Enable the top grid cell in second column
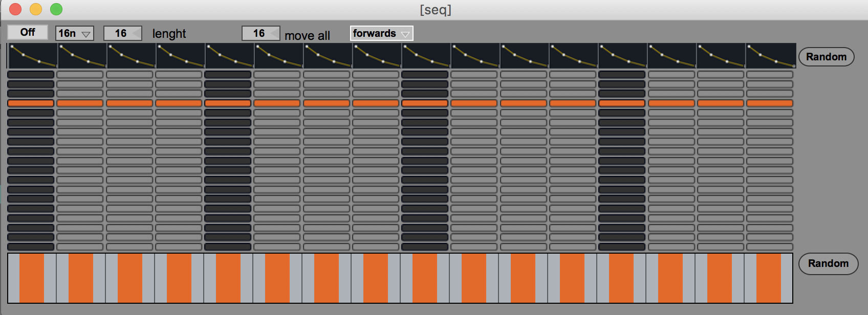Image resolution: width=868 pixels, height=315 pixels. [80, 75]
